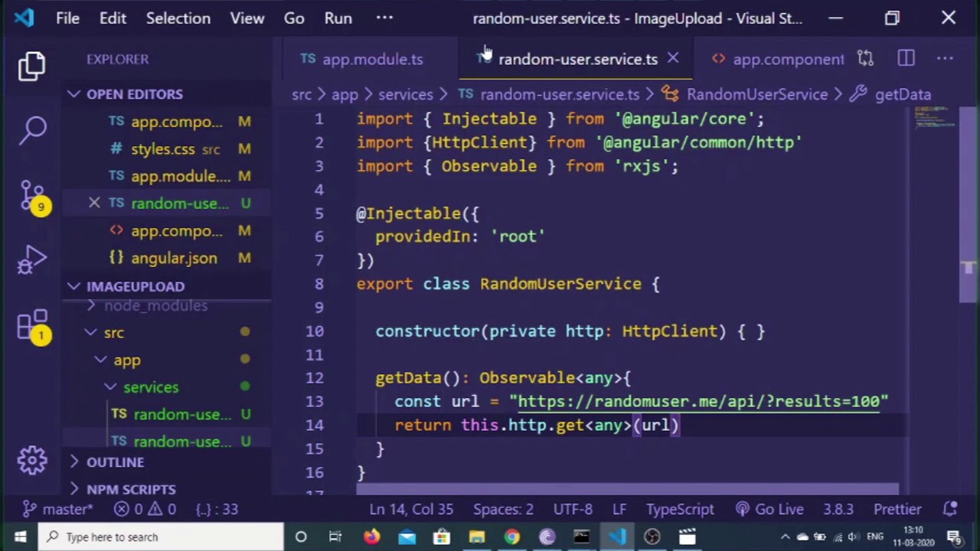Switch to the app.module.ts tab
This screenshot has height=551, width=980.
coord(362,59)
